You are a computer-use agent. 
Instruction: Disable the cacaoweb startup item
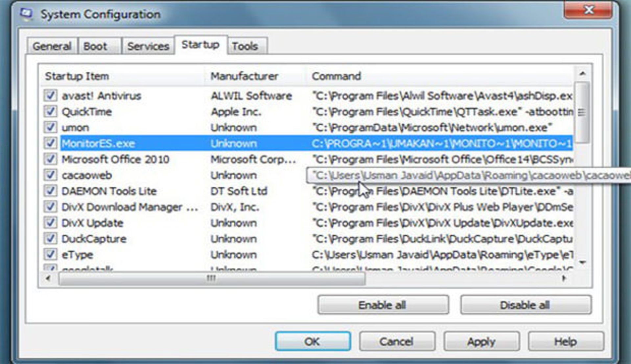coord(50,175)
